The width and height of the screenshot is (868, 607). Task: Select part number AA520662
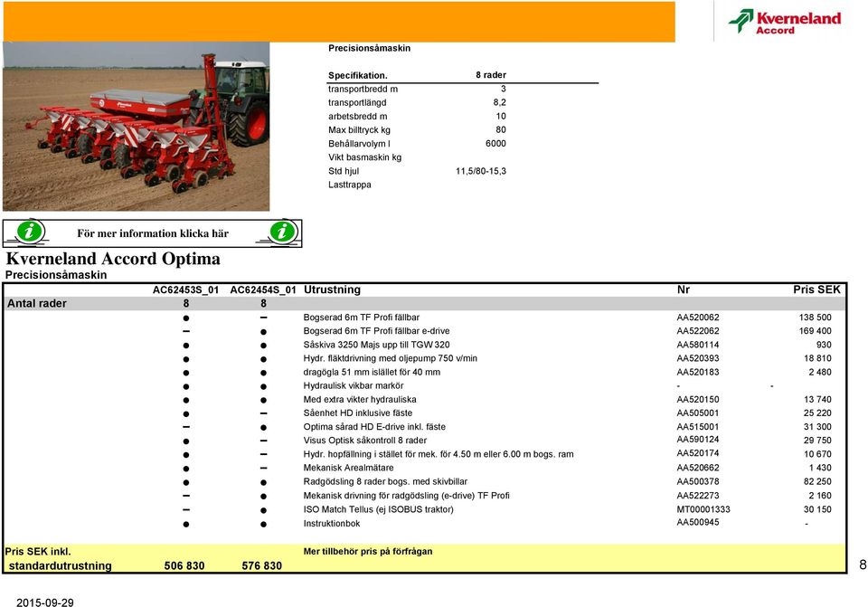pyautogui.click(x=697, y=468)
